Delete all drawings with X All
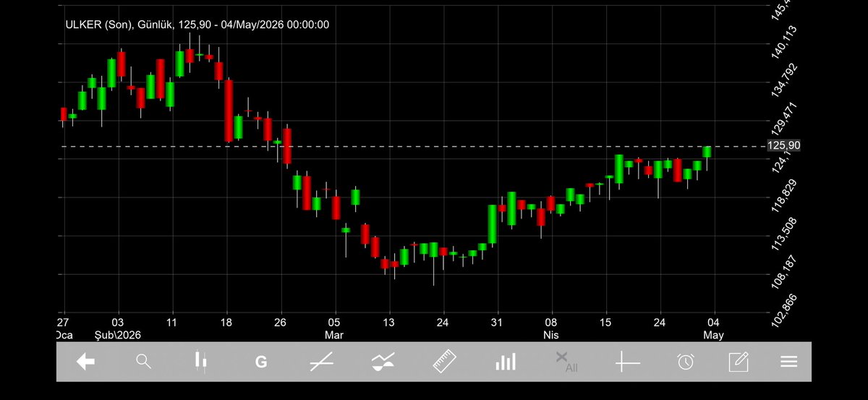This screenshot has height=400, width=868. click(566, 362)
